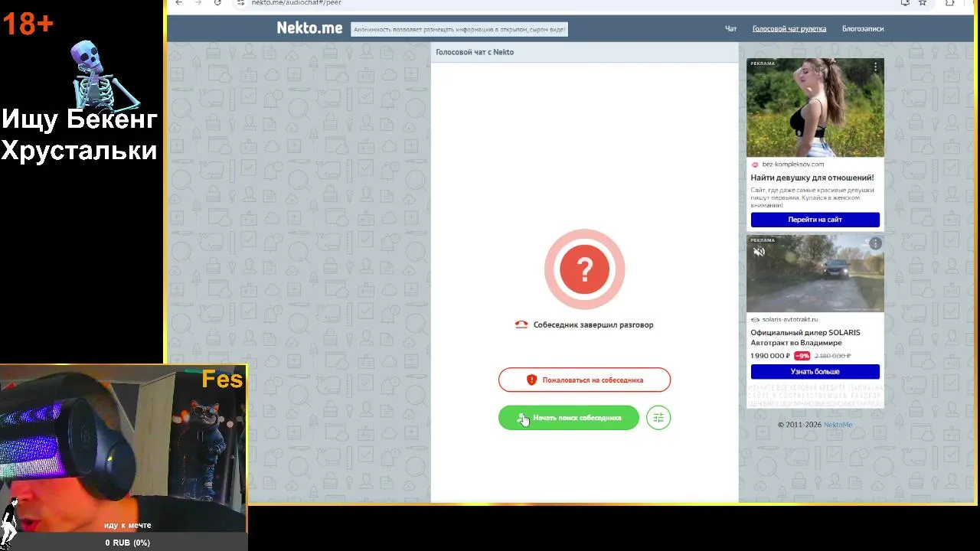Click the browser forward arrow

[198, 3]
